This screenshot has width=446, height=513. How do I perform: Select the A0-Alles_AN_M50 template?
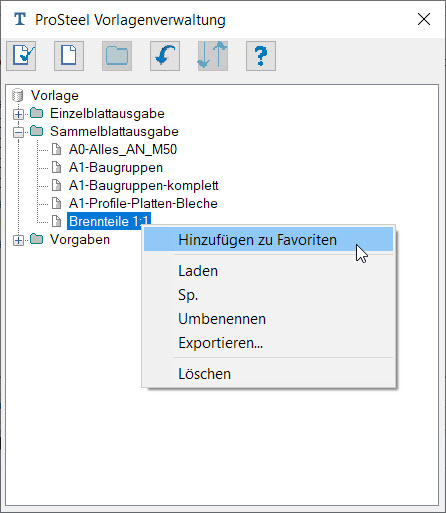coord(123,149)
